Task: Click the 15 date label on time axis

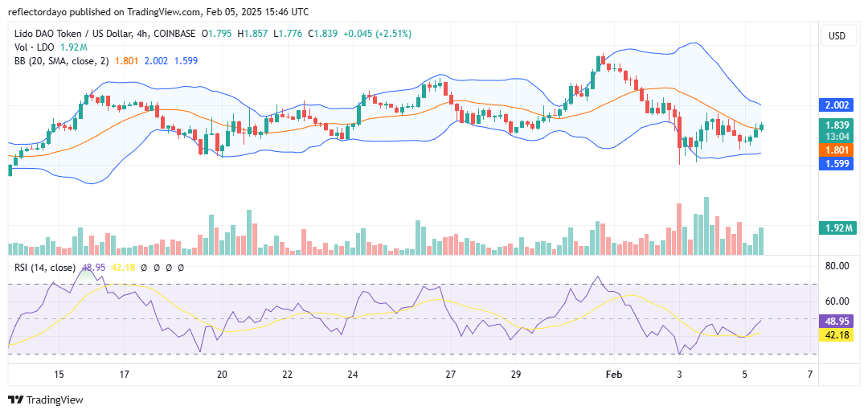Action: pos(59,374)
